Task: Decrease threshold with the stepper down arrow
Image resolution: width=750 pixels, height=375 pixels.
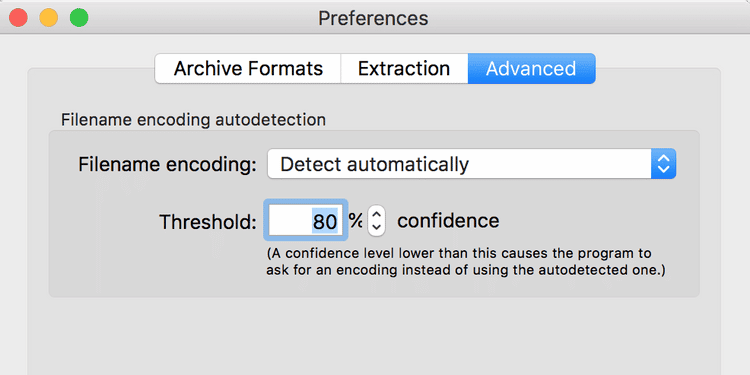Action: coord(376,228)
